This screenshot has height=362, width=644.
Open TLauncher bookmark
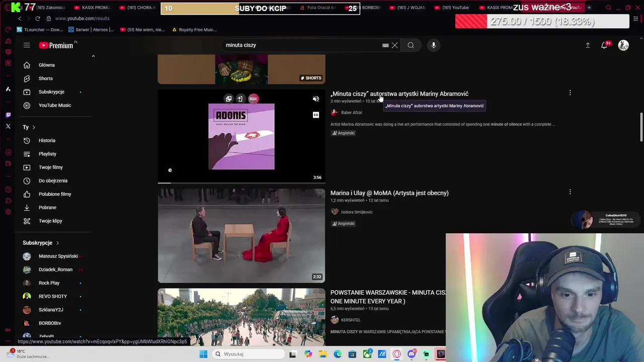click(x=40, y=30)
